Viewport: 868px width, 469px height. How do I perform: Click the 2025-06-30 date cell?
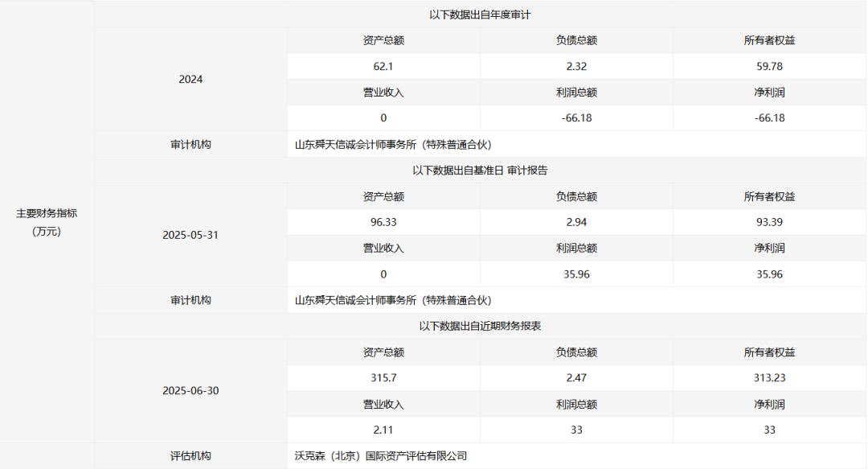(190, 391)
